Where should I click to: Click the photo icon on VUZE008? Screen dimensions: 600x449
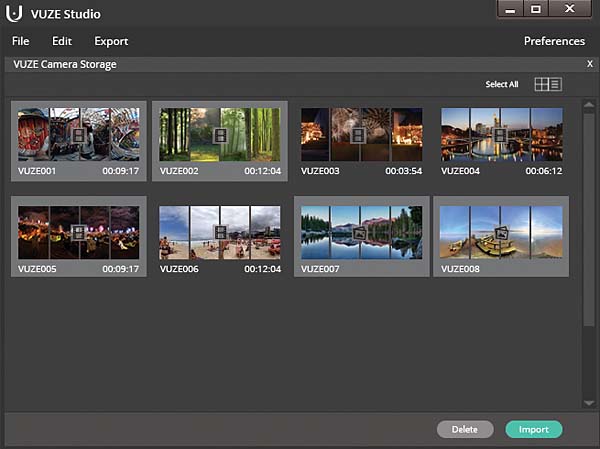click(501, 233)
